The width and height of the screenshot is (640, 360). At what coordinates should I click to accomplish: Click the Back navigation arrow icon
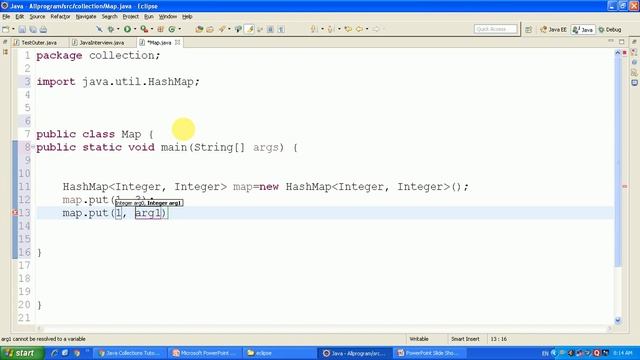[359, 29]
